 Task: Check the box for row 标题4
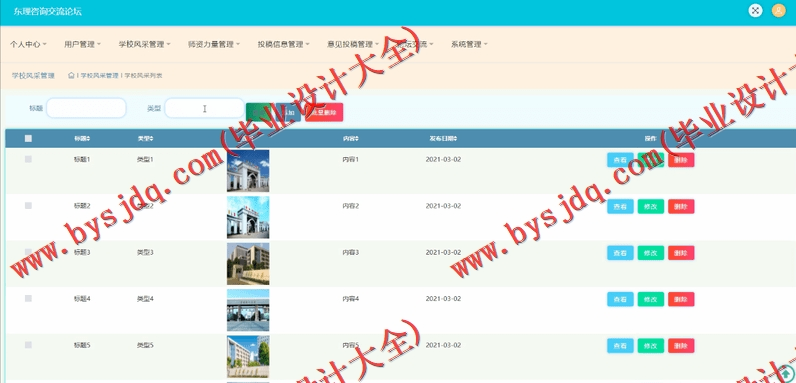(28, 299)
